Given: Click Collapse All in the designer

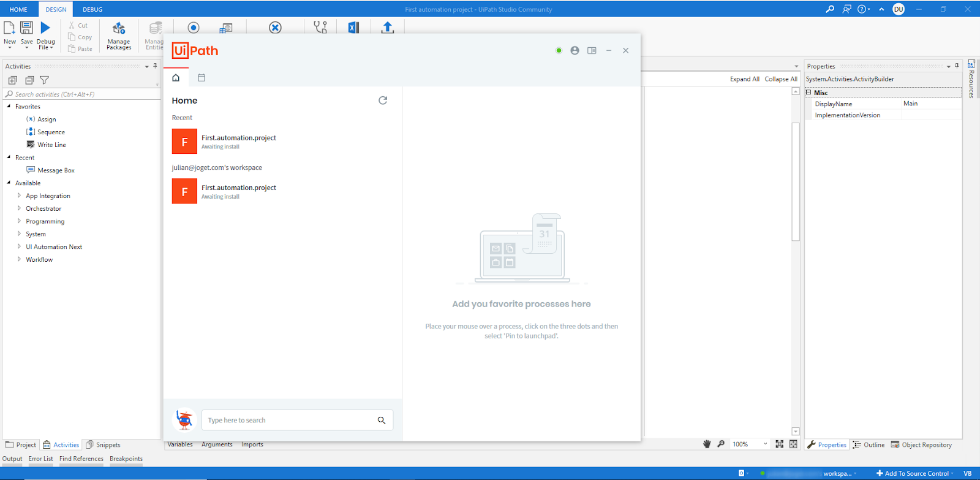Looking at the screenshot, I should click(781, 79).
